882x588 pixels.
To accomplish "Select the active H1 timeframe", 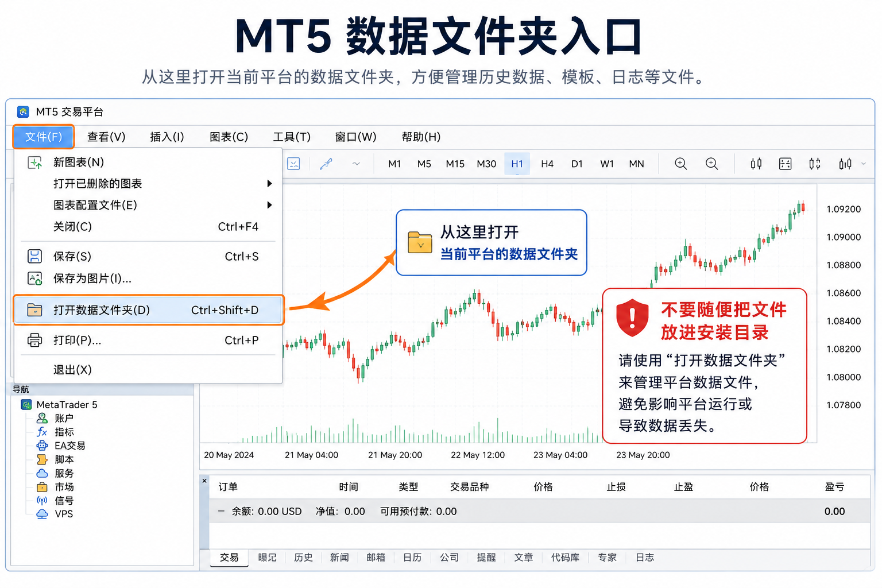I will (517, 164).
